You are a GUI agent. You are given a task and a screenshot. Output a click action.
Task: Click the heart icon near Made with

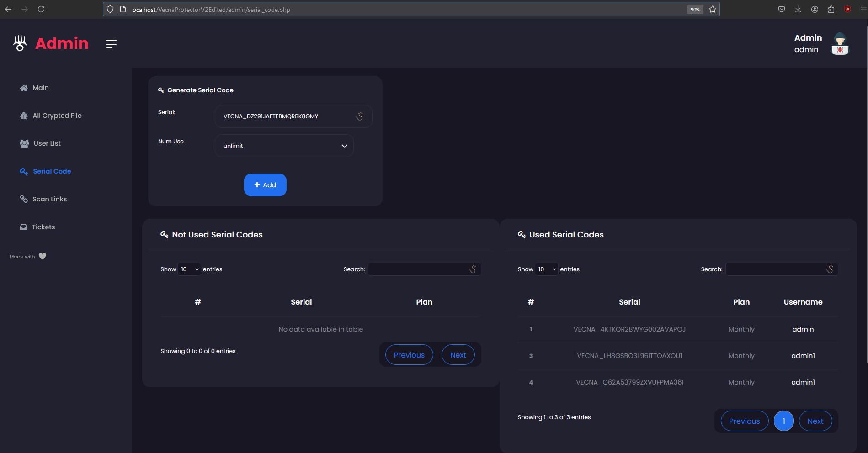click(43, 256)
